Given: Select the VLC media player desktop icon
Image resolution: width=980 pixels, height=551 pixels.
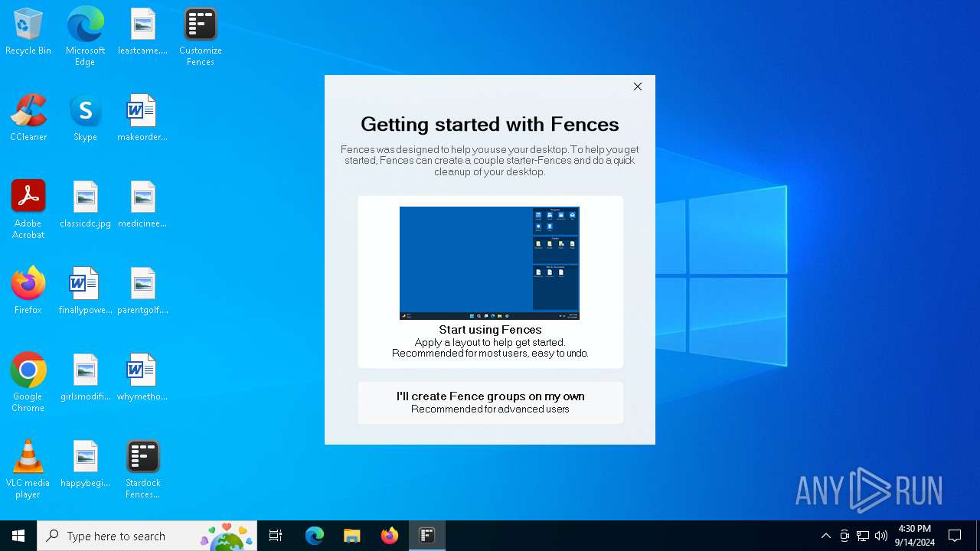Looking at the screenshot, I should [28, 469].
